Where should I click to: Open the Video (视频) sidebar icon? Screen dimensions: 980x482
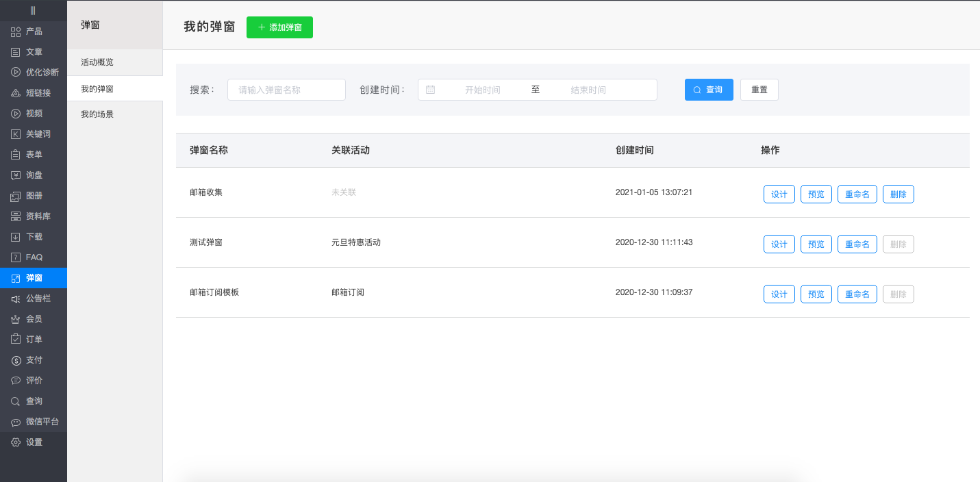(16, 114)
